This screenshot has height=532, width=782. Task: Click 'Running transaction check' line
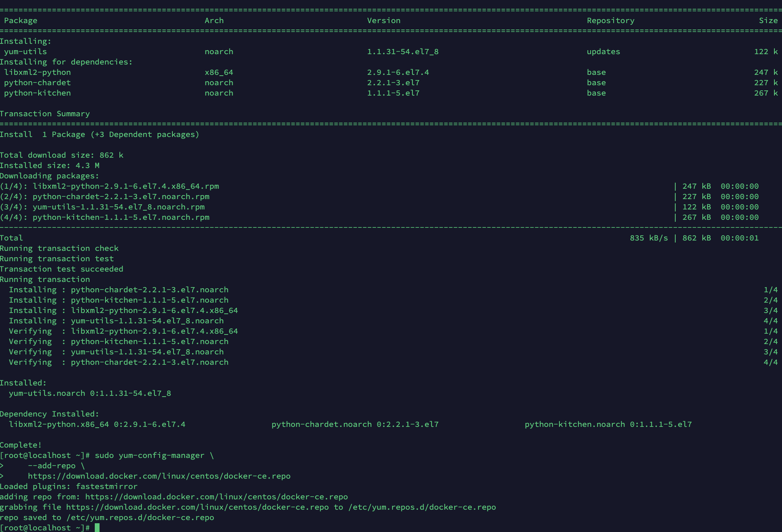click(59, 248)
